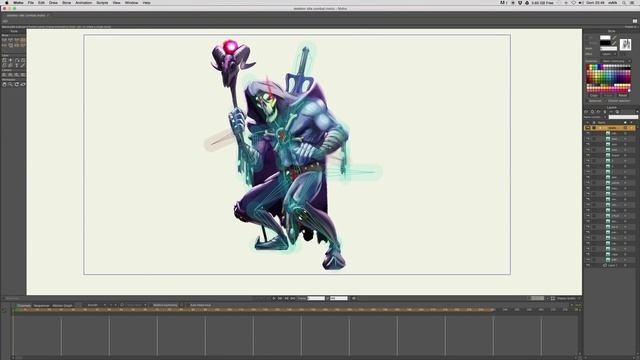
Task: Select the Add Bone tool
Action: 17,40
